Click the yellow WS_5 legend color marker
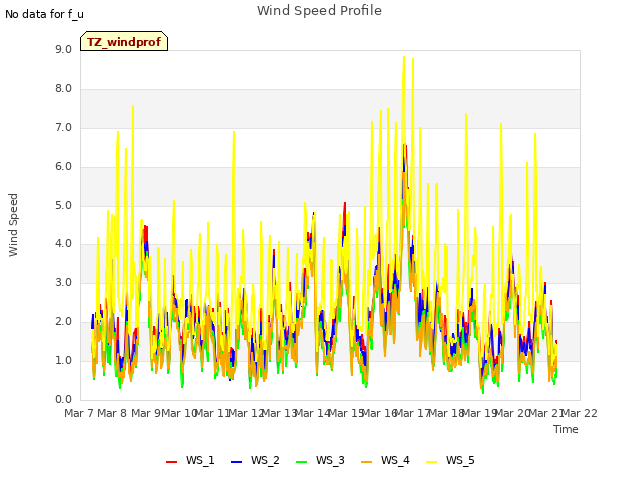The image size is (640, 480). [431, 462]
